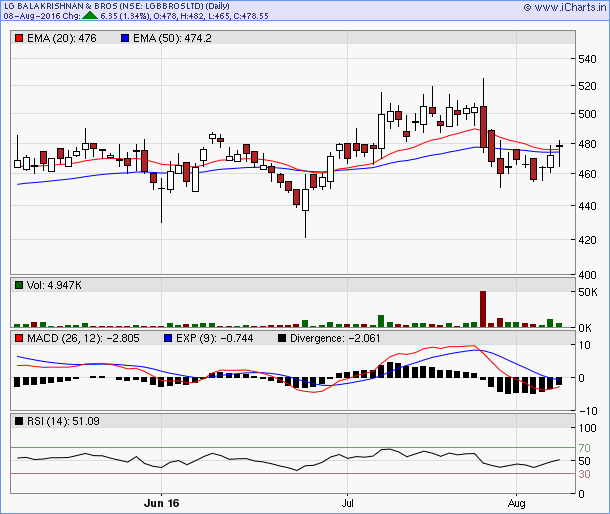610x514 pixels.
Task: Select the 'RSI (14): 51.09' label
Action: 63,421
